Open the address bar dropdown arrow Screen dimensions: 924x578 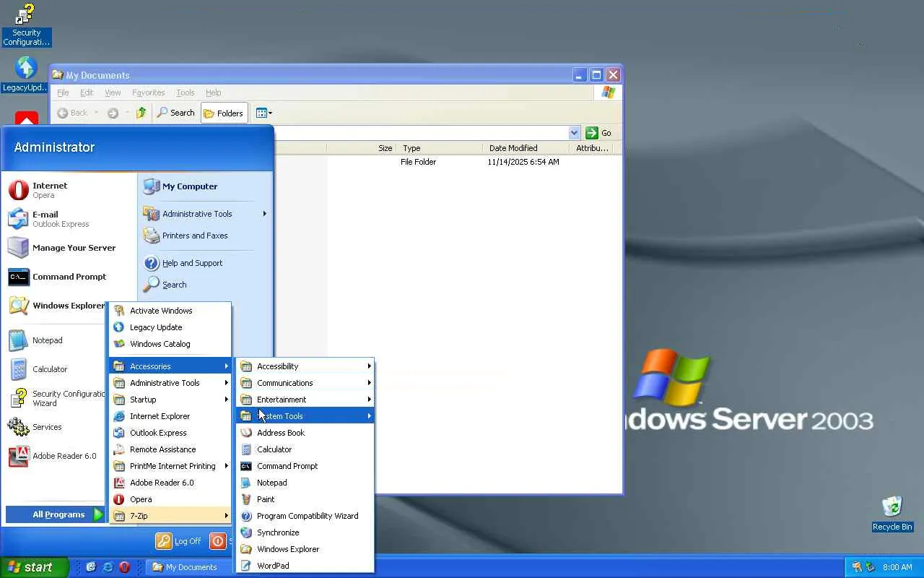click(x=574, y=133)
